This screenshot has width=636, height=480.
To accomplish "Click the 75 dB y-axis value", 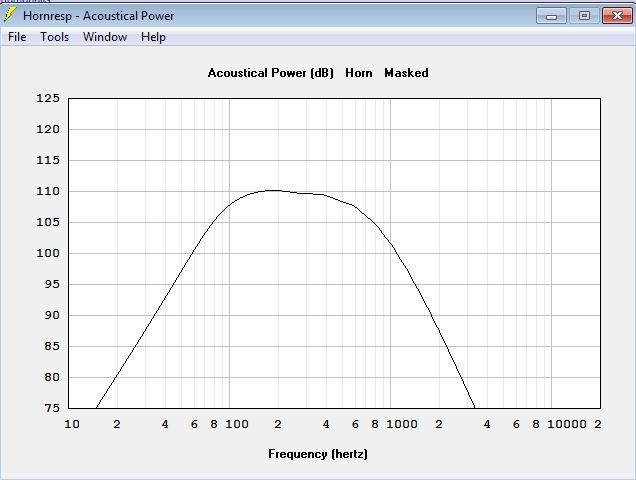I will point(52,408).
